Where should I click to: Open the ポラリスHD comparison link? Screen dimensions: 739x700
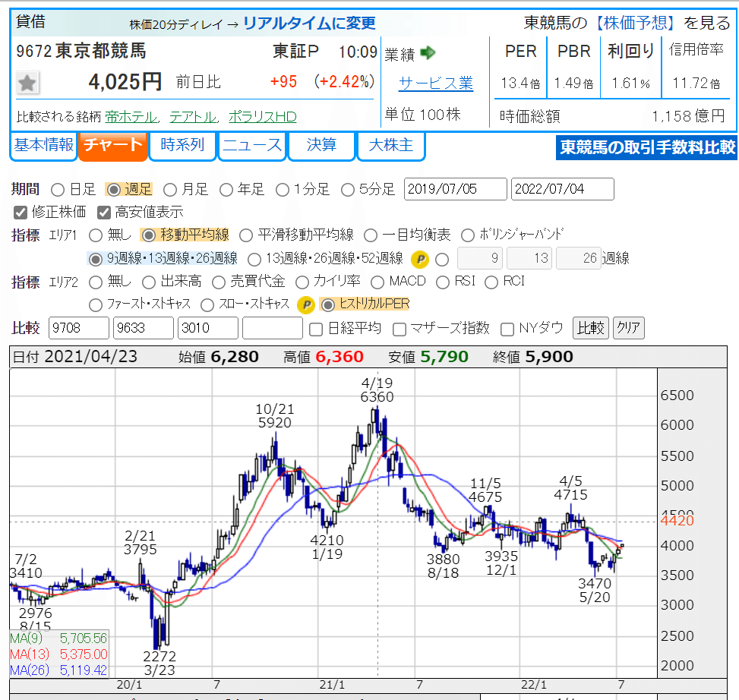coord(263,116)
